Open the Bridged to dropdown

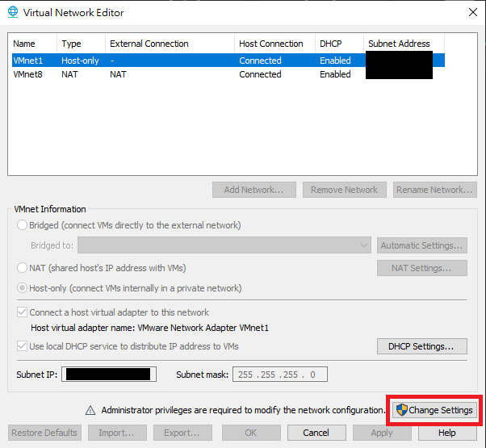[224, 245]
